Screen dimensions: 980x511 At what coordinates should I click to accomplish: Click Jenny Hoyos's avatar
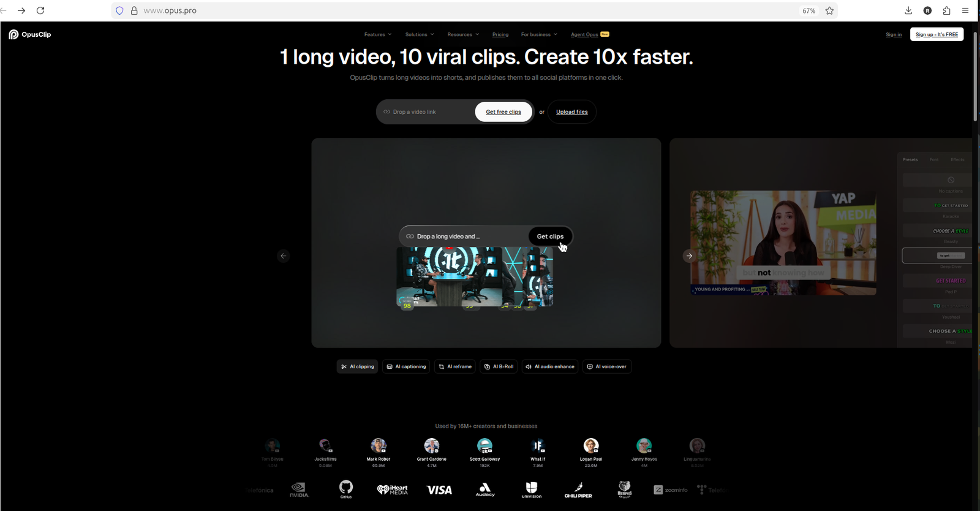coord(644,445)
